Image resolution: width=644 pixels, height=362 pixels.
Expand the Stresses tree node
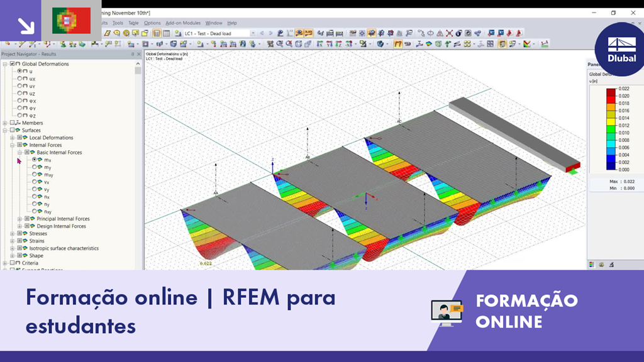[x=13, y=234]
